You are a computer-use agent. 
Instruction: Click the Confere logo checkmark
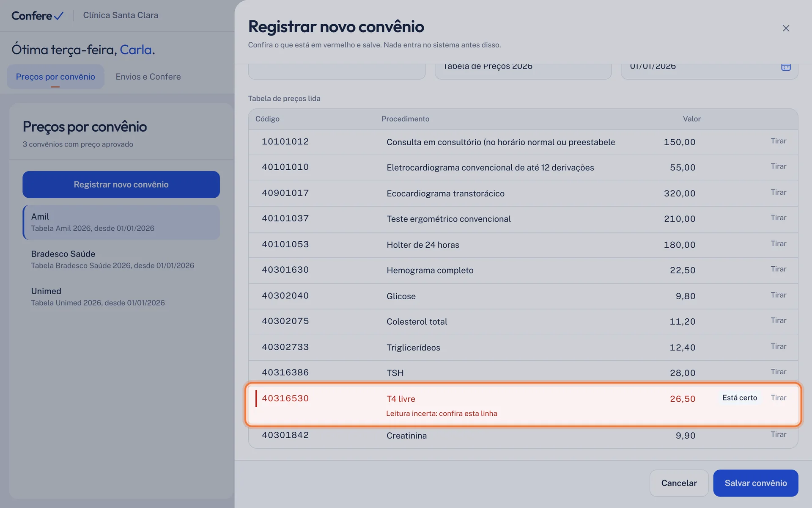tap(59, 16)
